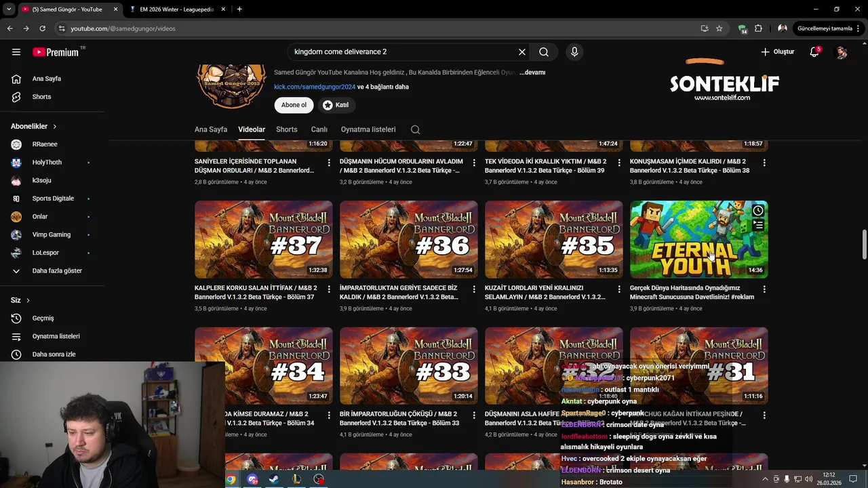Play Bannerlord #36 video thumbnail
Image resolution: width=868 pixels, height=488 pixels.
[x=409, y=239]
